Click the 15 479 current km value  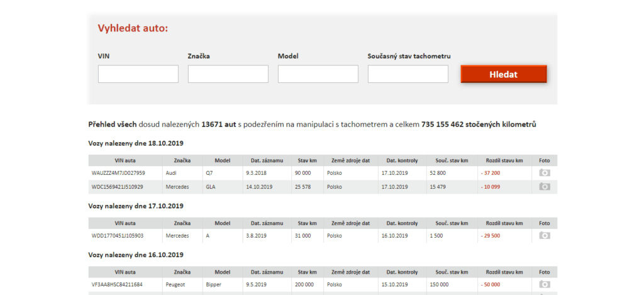click(438, 187)
